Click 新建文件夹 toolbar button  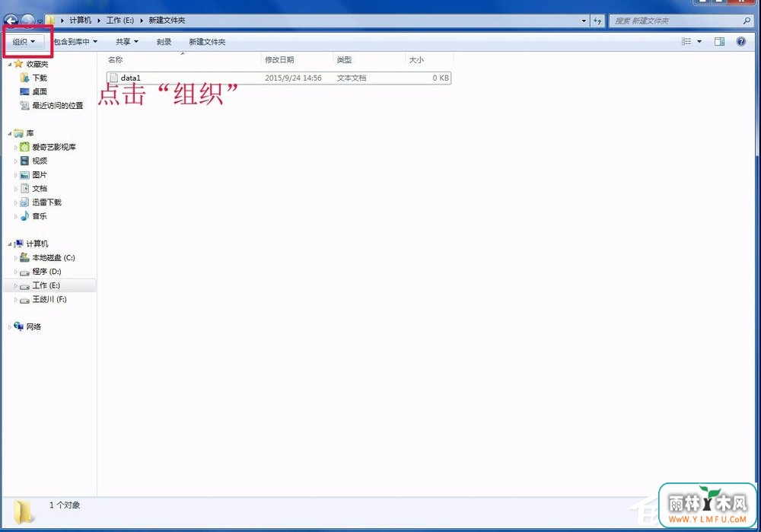pos(207,42)
